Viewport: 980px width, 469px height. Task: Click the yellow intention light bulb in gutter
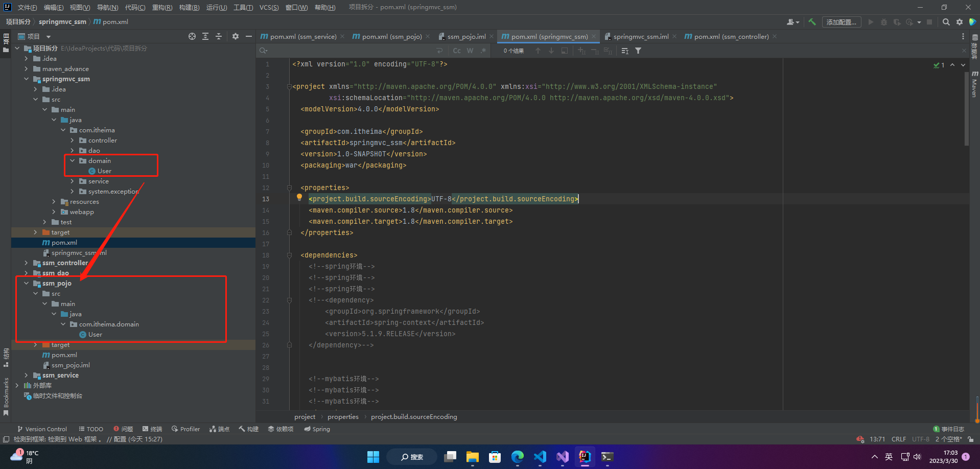point(299,198)
